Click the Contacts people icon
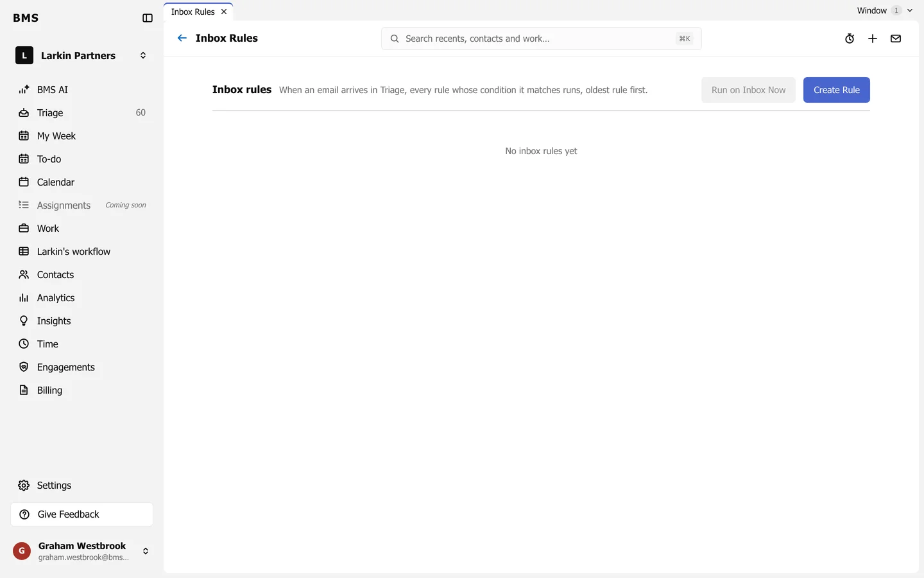924x578 pixels. [24, 275]
